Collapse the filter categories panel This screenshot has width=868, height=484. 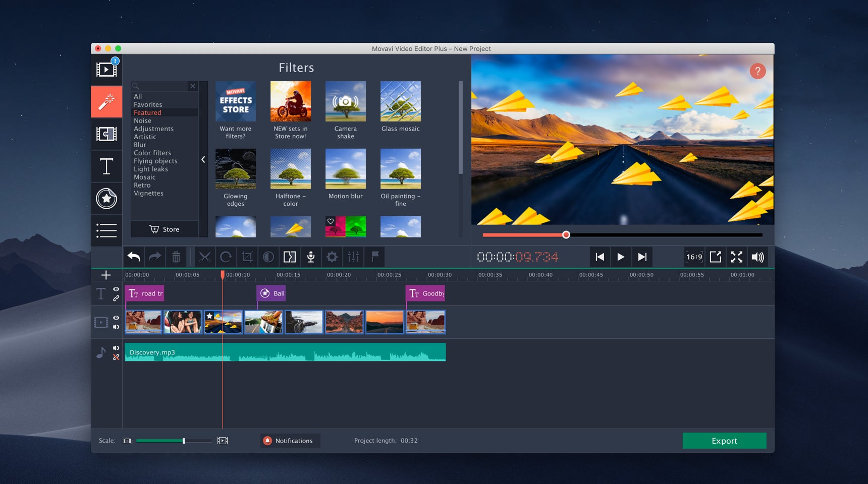pyautogui.click(x=203, y=159)
